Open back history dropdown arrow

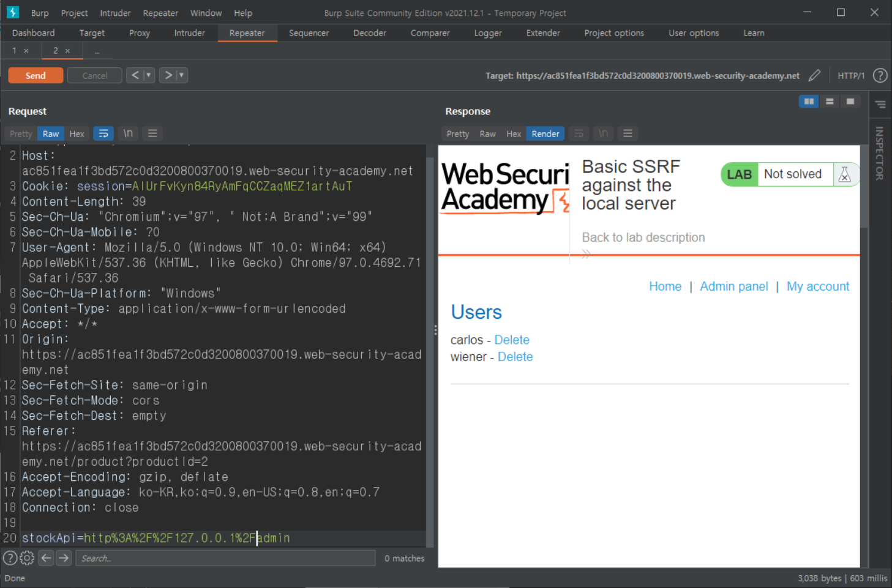[149, 75]
